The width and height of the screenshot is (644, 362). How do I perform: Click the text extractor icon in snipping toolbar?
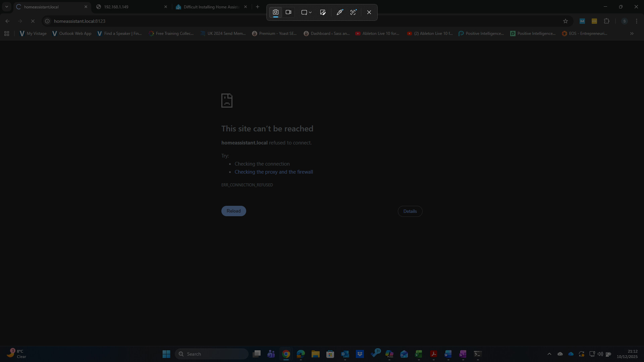point(353,12)
